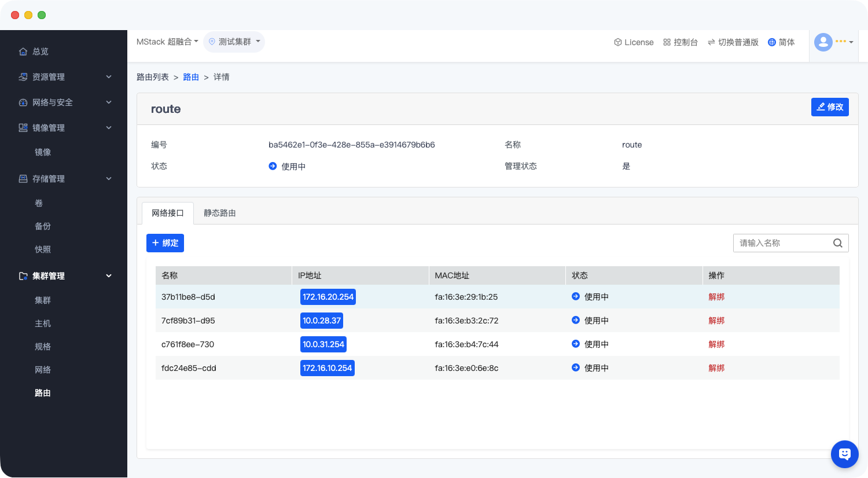Click the 网络与安全 sidebar icon
The image size is (868, 478).
pyautogui.click(x=23, y=102)
